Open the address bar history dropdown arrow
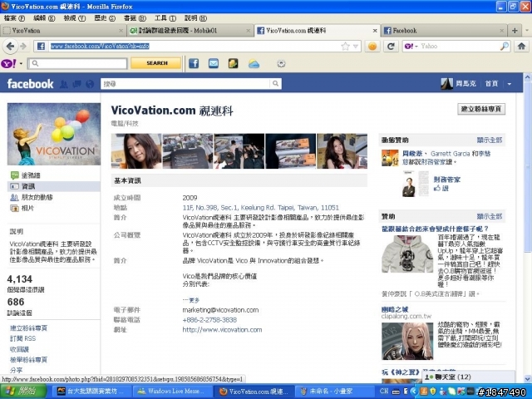 (356, 47)
